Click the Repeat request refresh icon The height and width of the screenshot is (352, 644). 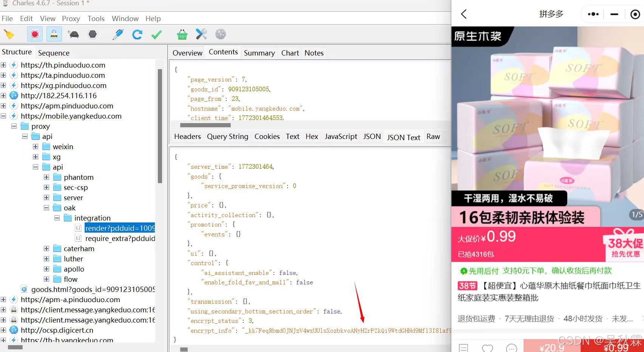click(x=137, y=34)
